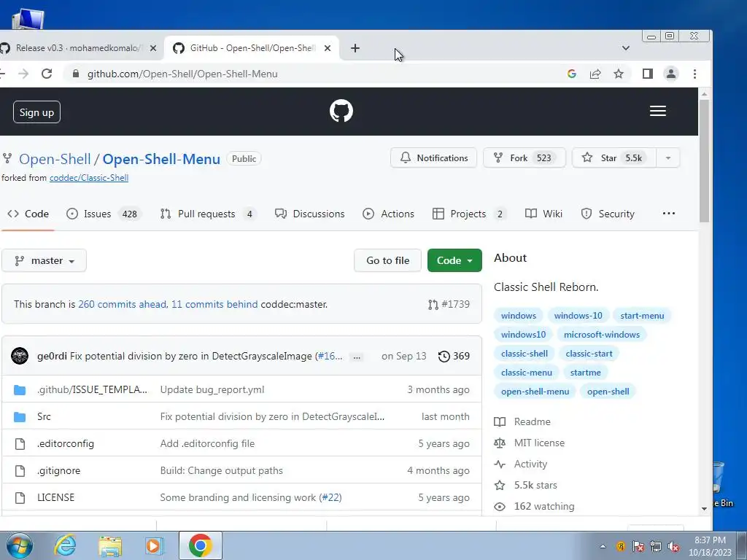Open the Security tab
Screen dimensions: 747x560
tap(608, 214)
